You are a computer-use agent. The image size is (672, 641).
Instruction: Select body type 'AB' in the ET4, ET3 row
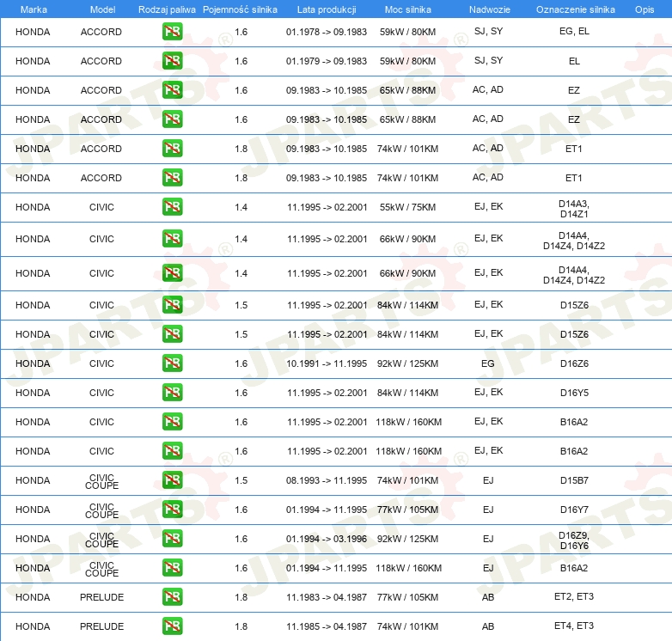[x=488, y=626]
